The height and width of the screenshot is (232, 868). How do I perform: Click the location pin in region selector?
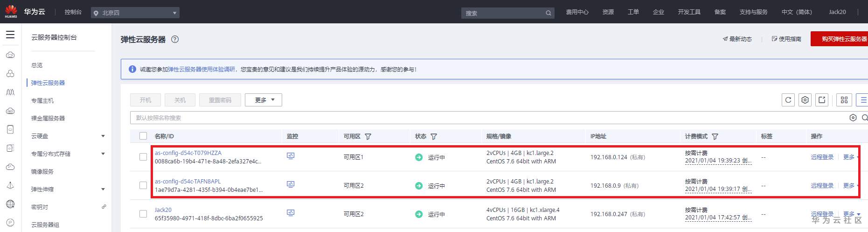(96, 13)
